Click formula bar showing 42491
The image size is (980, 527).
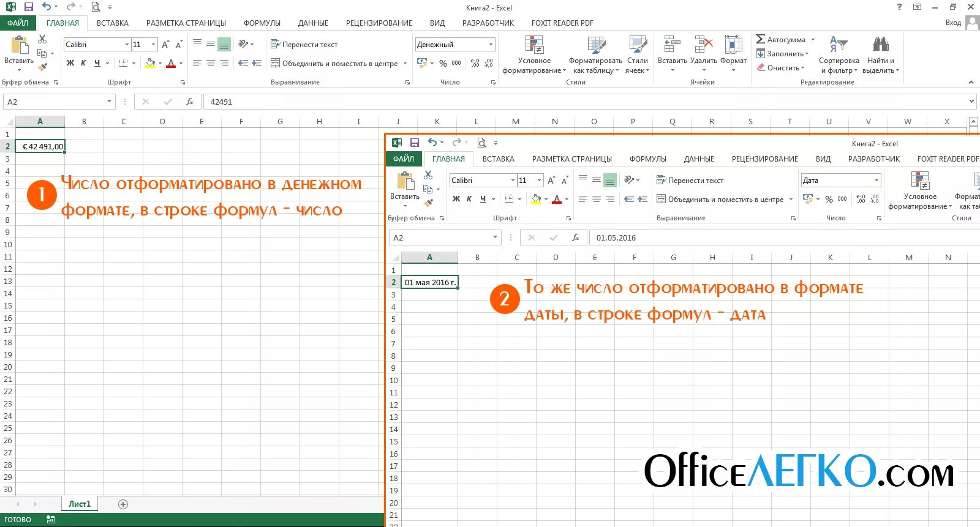point(585,102)
